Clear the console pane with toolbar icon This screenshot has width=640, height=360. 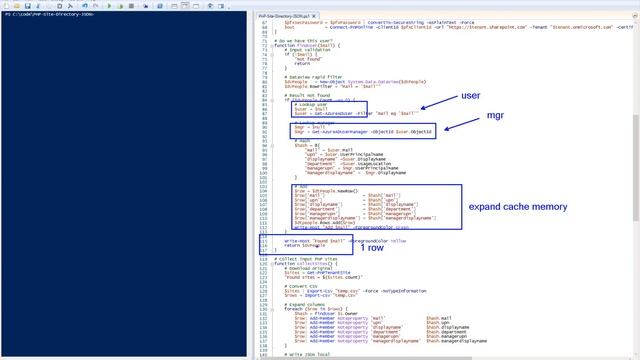click(x=70, y=6)
